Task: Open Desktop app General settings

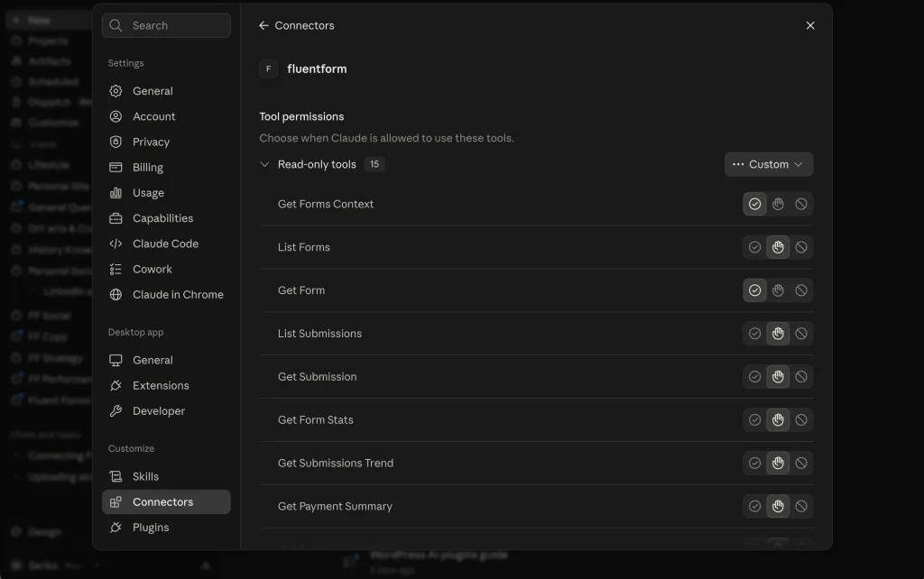Action: tap(166, 360)
